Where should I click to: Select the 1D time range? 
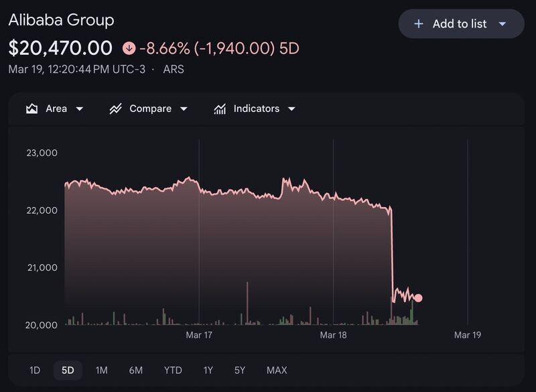(x=35, y=370)
